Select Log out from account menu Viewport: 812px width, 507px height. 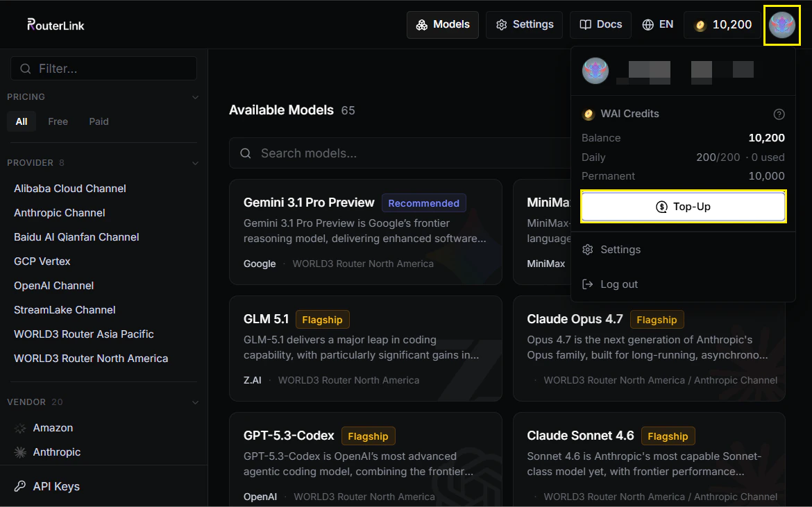tap(683, 284)
